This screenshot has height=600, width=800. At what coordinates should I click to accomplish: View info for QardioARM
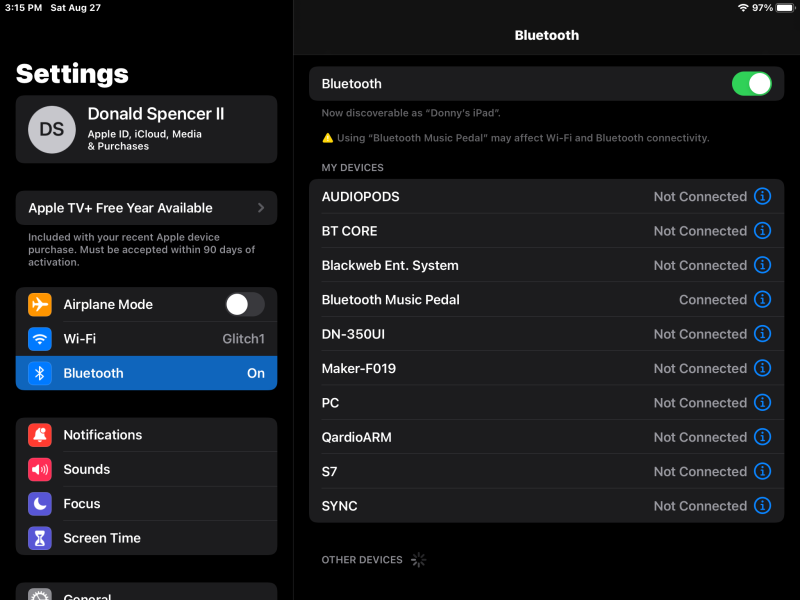pos(762,437)
